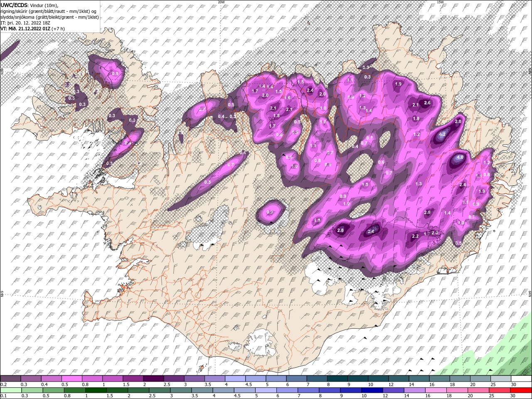Pick the dark teal snow swatch at 8
The height and width of the screenshot is (399, 532).
point(337,378)
